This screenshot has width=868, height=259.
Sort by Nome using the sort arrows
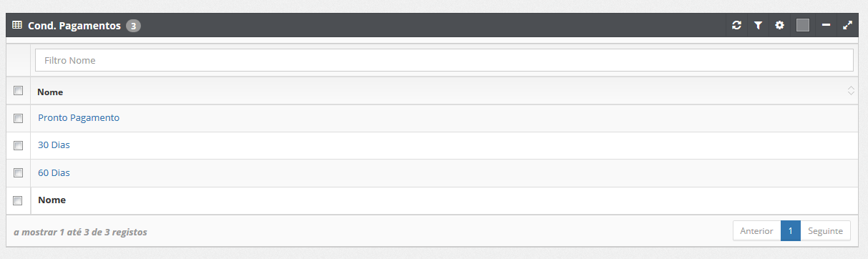[x=851, y=91]
